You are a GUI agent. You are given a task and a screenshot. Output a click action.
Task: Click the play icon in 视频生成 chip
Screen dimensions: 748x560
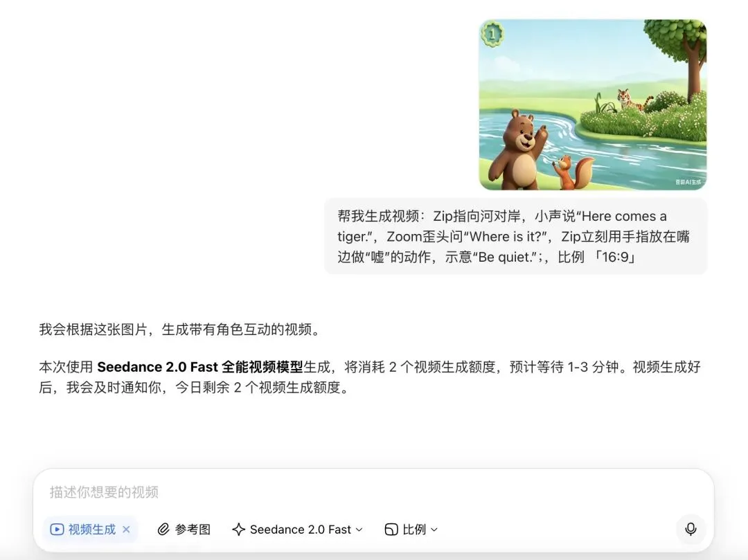point(57,530)
